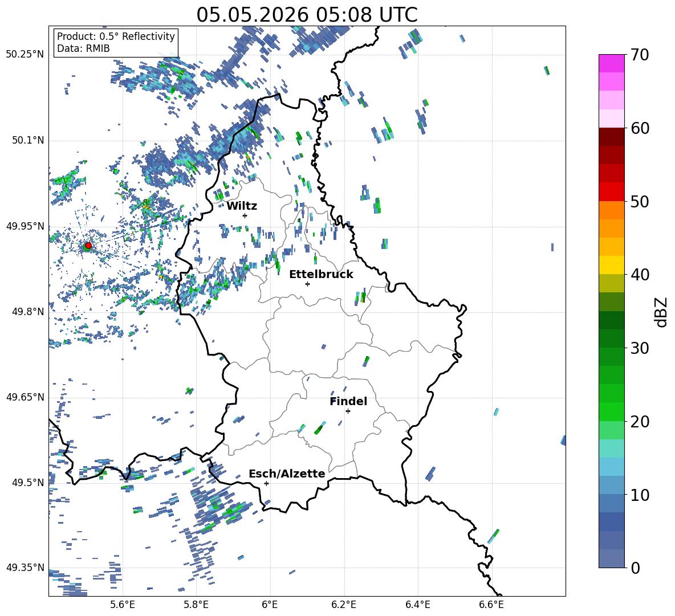The height and width of the screenshot is (616, 675).
Task: Select the Esch/Alzette city label
Action: [287, 474]
